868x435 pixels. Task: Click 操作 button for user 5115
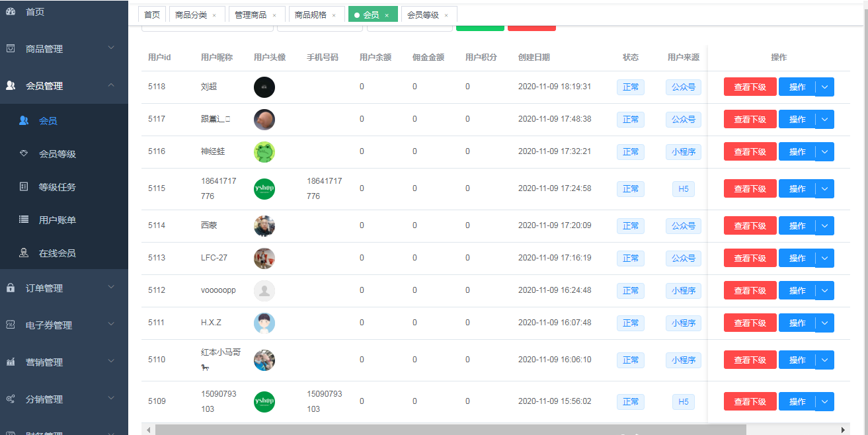click(797, 189)
